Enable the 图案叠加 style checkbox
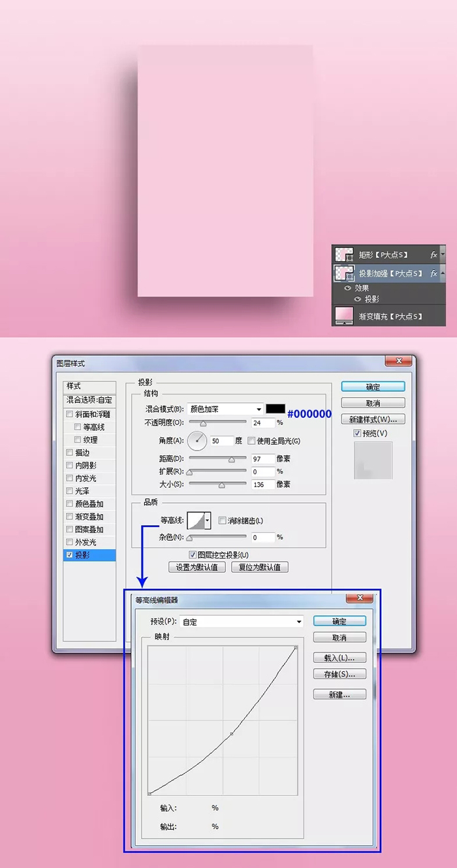Screen dimensions: 457x868 coord(70,530)
